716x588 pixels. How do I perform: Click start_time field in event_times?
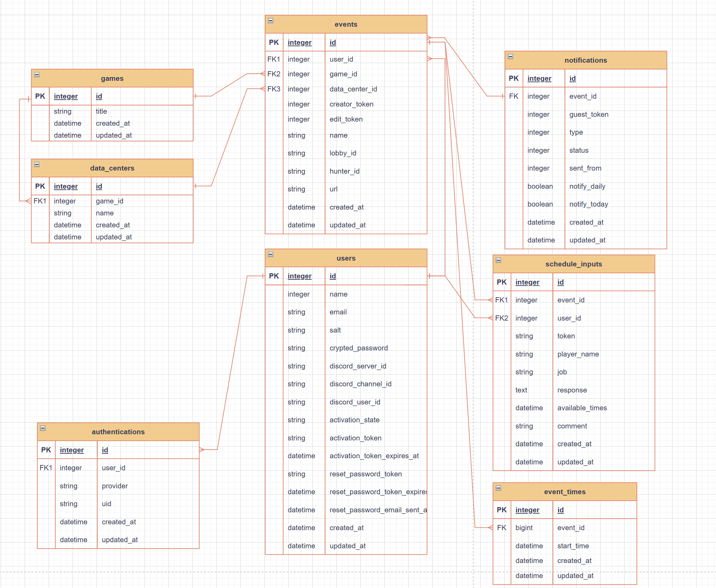573,546
